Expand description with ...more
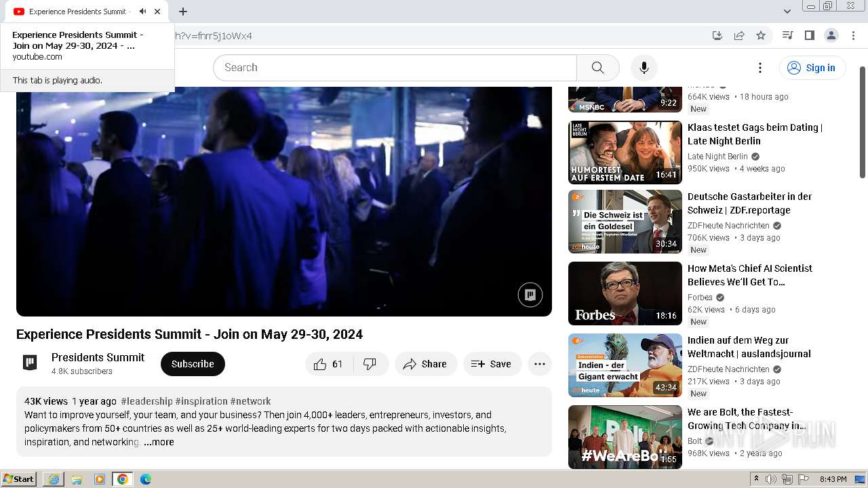This screenshot has width=868, height=488. (x=159, y=442)
